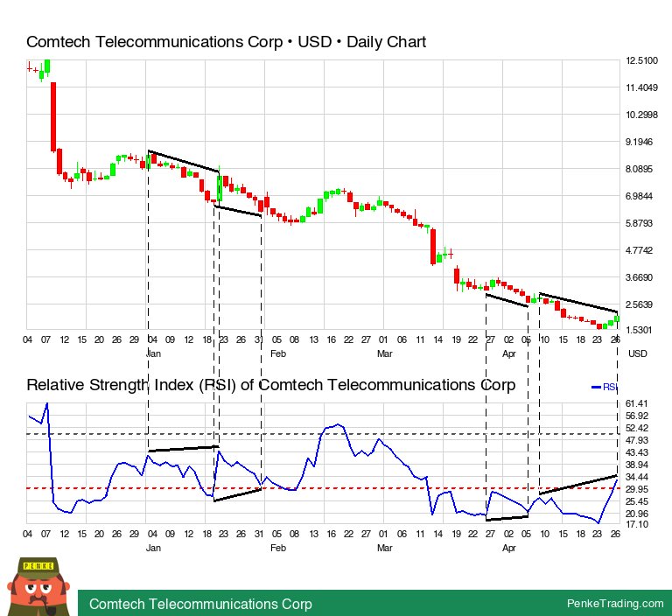The width and height of the screenshot is (672, 616).
Task: Click the Feb label under the RSI chart
Action: point(278,548)
